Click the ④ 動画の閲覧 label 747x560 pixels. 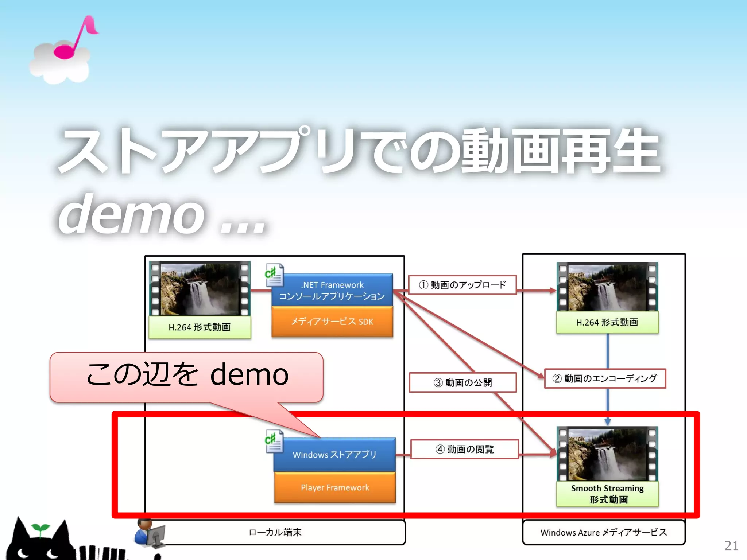click(465, 449)
